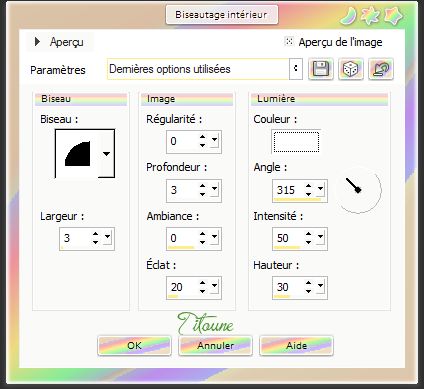424x389 pixels.
Task: Reset settings to default with the arrow icon
Action: (381, 69)
